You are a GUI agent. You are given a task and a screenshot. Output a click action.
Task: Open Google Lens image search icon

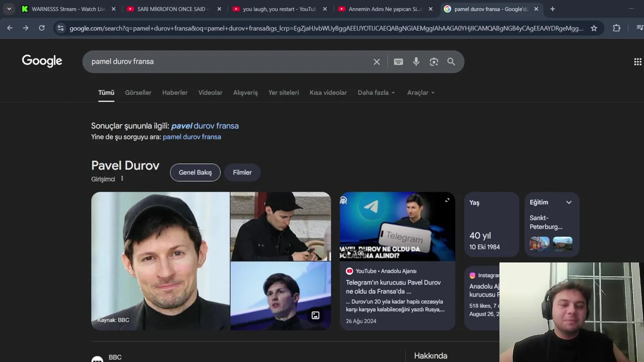click(434, 62)
